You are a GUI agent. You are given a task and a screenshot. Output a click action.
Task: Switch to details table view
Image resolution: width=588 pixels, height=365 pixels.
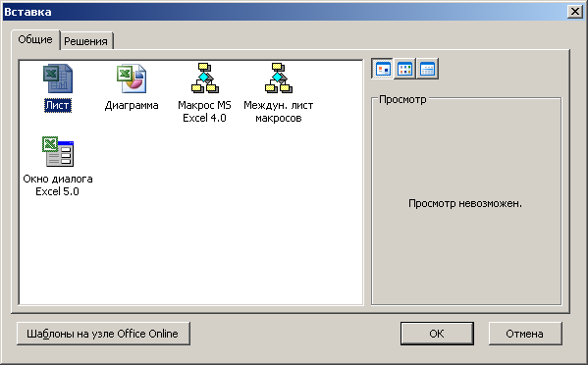(427, 69)
